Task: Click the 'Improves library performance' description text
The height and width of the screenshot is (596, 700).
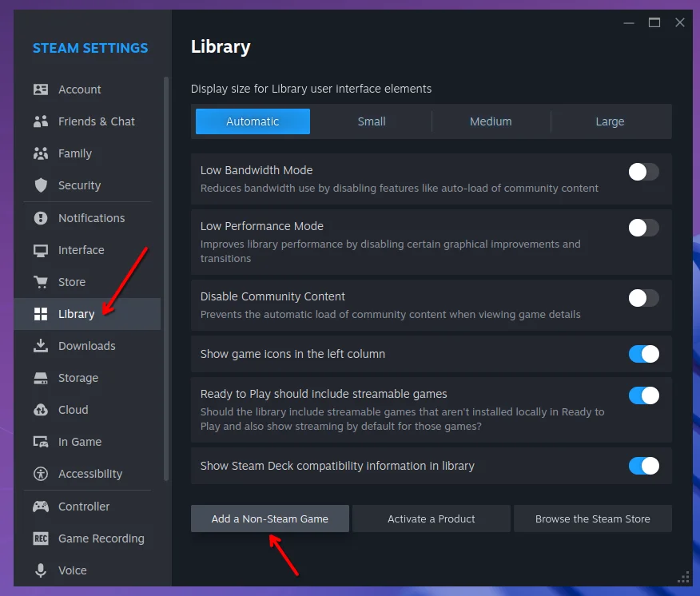Action: point(391,252)
